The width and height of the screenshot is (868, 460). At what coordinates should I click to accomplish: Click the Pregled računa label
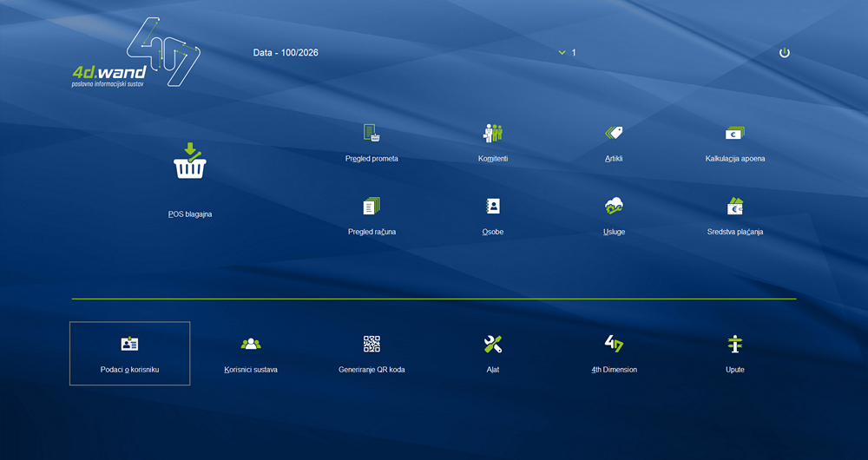372,232
